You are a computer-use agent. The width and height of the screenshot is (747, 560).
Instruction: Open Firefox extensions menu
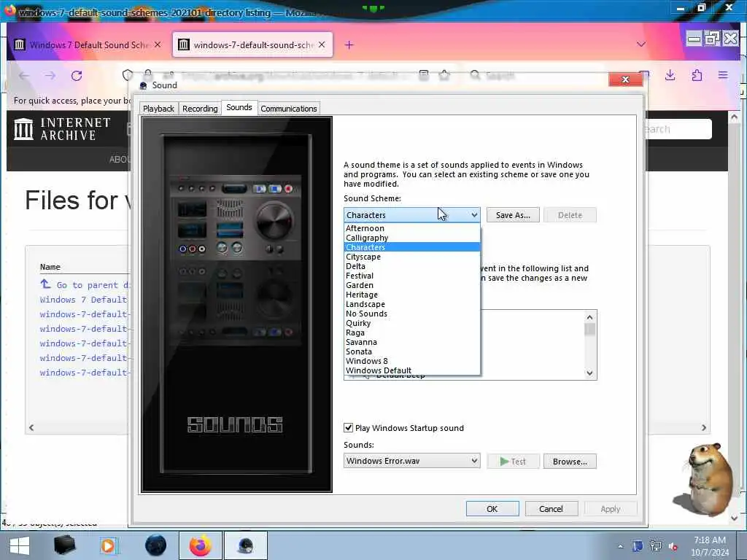click(x=697, y=75)
